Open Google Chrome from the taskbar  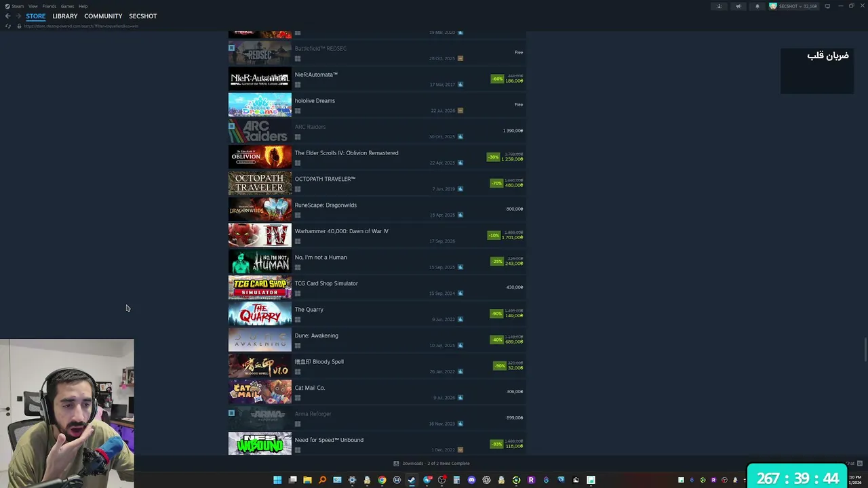(x=382, y=480)
